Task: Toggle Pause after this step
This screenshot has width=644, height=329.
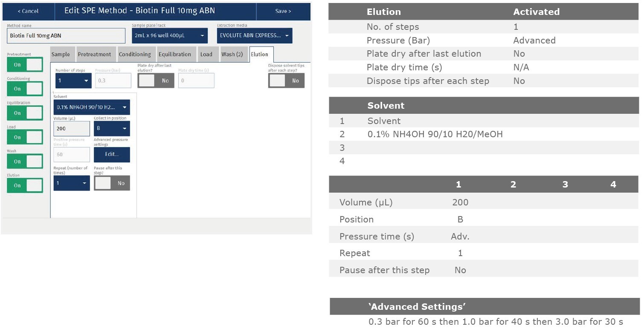Action: pos(112,183)
